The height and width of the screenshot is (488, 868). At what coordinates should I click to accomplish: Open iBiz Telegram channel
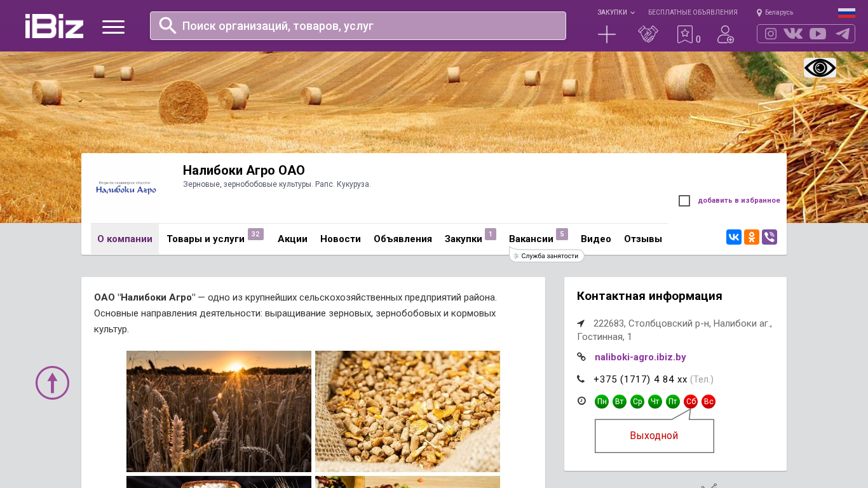843,34
